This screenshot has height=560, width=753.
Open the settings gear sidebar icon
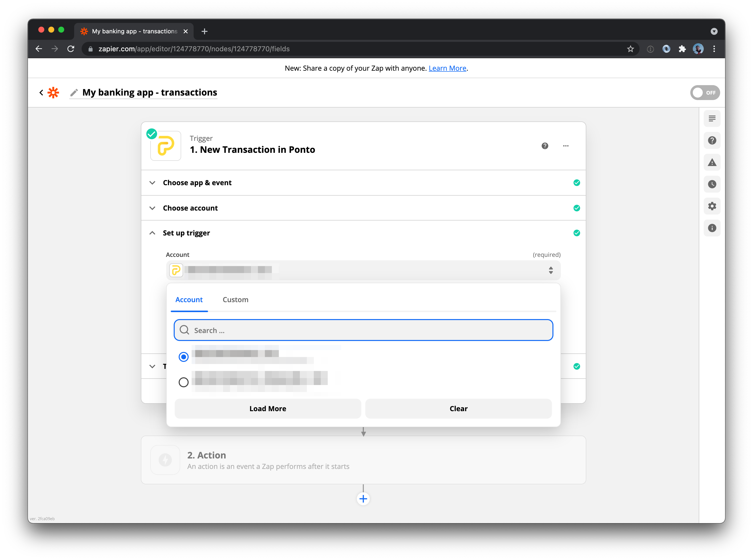pyautogui.click(x=712, y=206)
